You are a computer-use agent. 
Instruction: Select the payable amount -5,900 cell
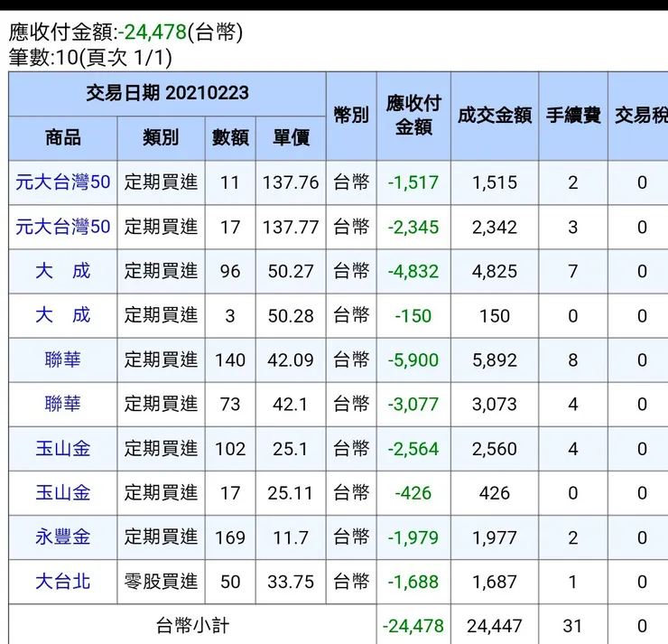click(x=413, y=360)
